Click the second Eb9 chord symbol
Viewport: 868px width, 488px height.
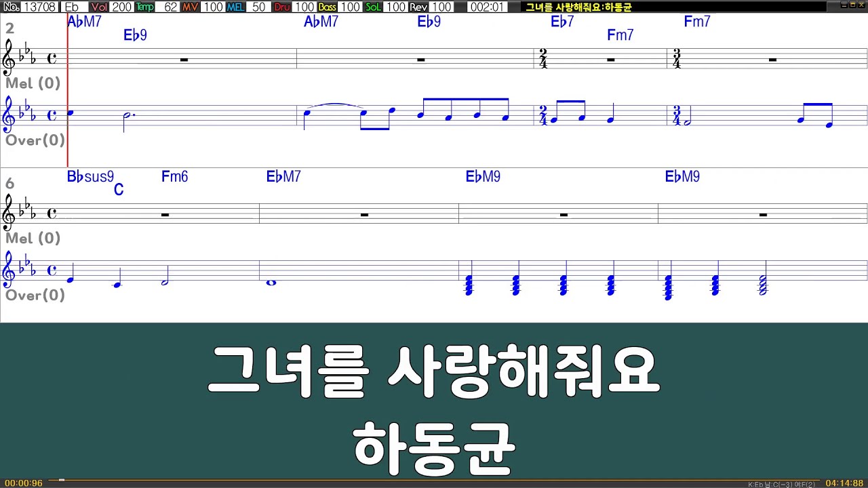point(429,22)
